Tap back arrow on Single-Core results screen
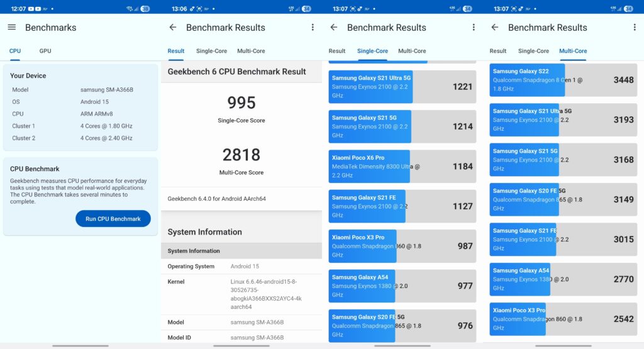Viewport: 644px width, 349px height. 333,27
